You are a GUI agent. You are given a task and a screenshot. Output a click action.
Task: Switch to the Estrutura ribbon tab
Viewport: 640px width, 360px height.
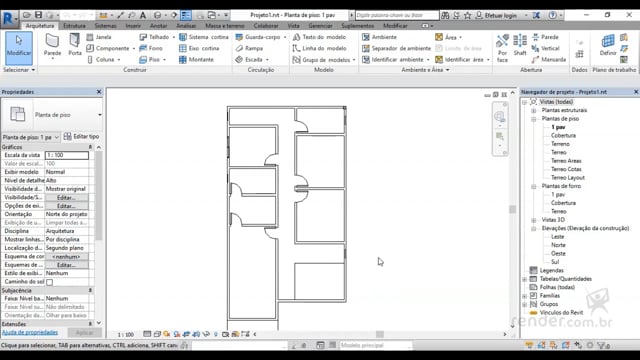(x=74, y=26)
